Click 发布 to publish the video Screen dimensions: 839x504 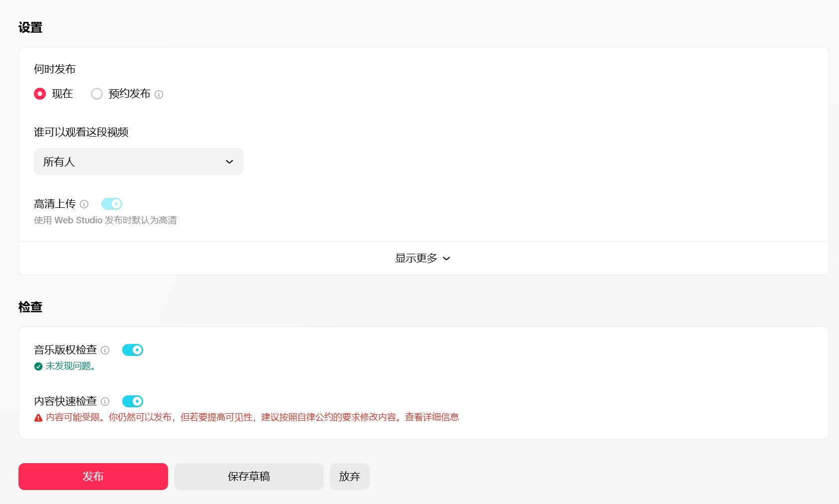(x=93, y=477)
